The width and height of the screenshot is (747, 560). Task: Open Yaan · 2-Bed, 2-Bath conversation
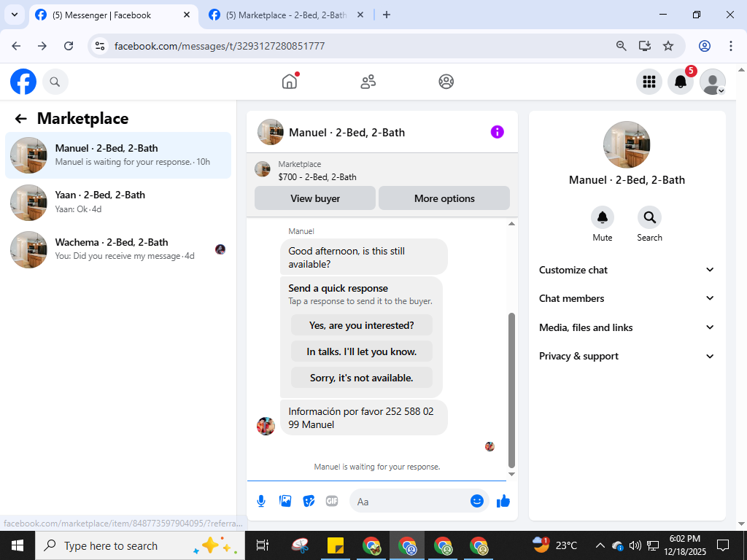(118, 203)
